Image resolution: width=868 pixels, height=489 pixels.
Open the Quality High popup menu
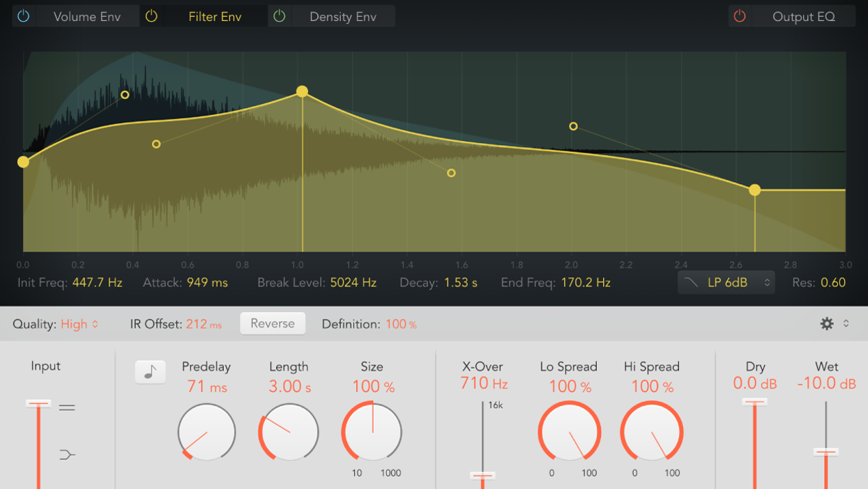pos(79,324)
